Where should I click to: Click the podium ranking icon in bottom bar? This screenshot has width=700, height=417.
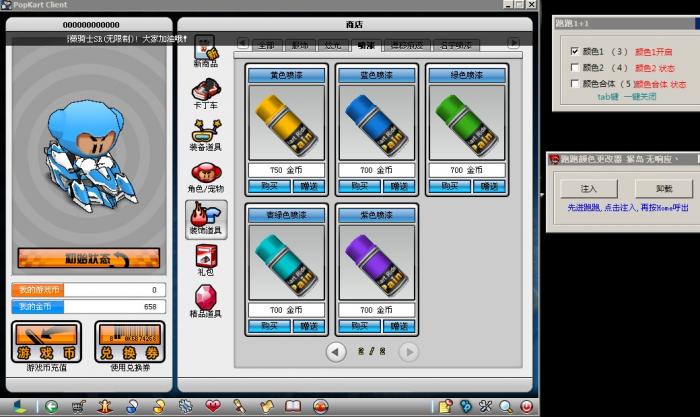tap(105, 406)
